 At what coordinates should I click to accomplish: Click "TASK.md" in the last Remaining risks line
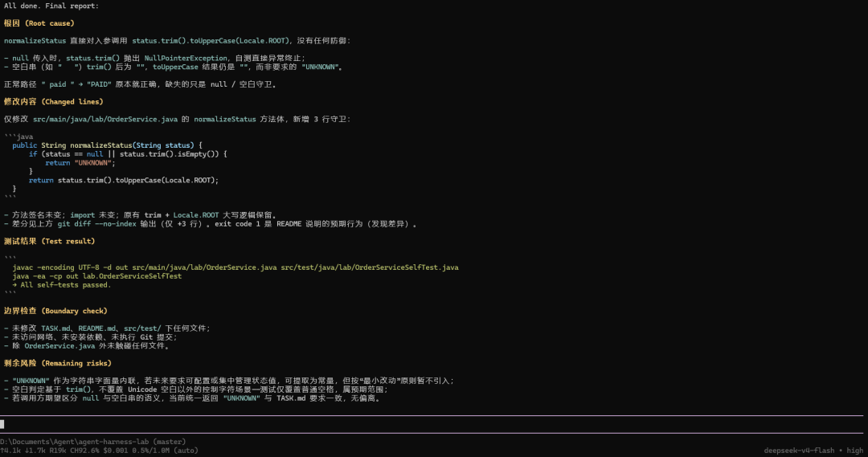pos(291,398)
